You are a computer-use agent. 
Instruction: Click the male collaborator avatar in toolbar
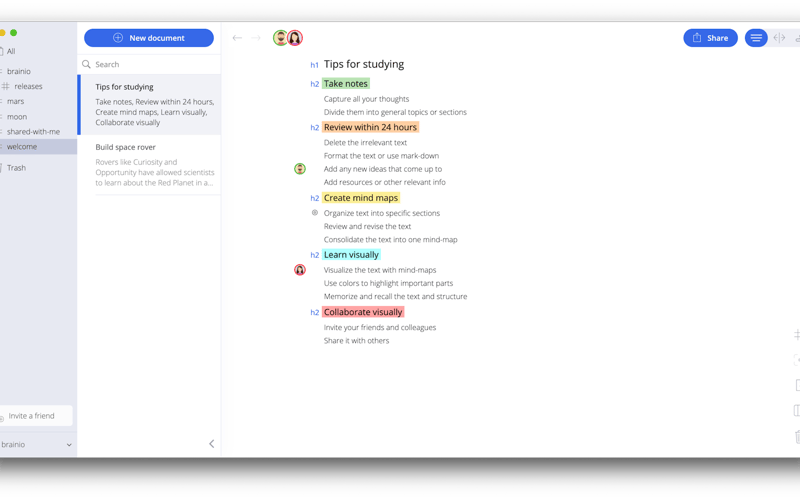coord(280,38)
